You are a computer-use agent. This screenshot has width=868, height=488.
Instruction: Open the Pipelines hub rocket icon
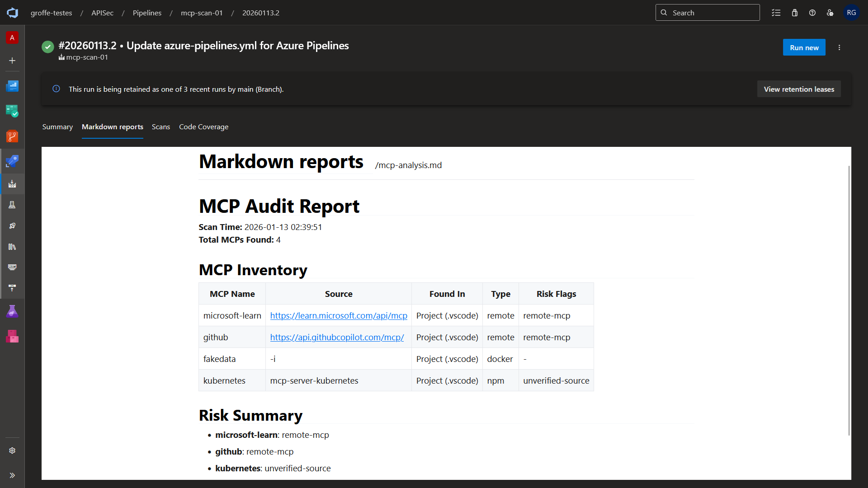click(x=12, y=161)
